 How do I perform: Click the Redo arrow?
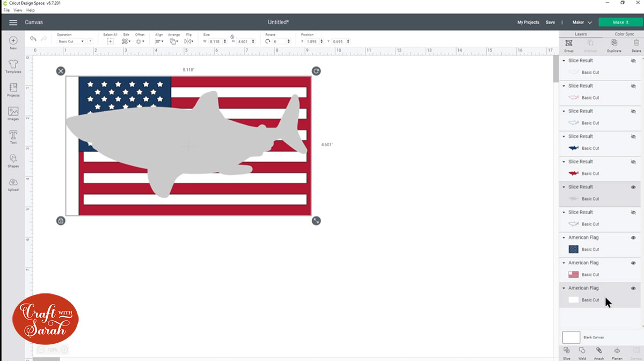point(44,39)
